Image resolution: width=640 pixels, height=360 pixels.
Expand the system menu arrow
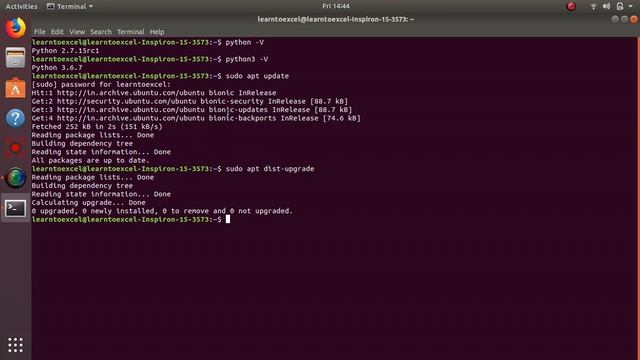[630, 6]
